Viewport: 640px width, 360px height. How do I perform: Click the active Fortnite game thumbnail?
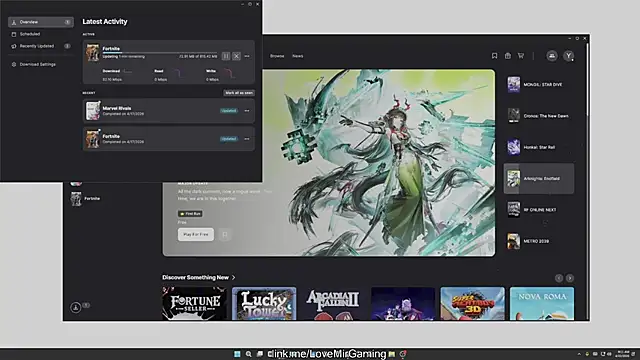[x=93, y=53]
